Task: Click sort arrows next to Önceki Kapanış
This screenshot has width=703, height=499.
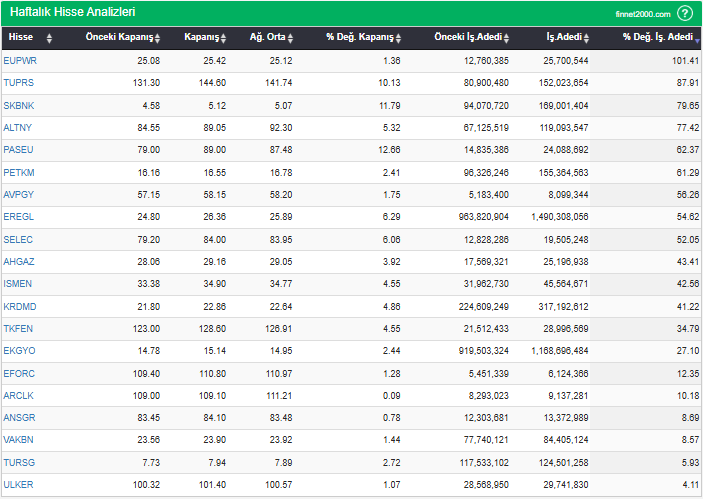Action: click(157, 38)
